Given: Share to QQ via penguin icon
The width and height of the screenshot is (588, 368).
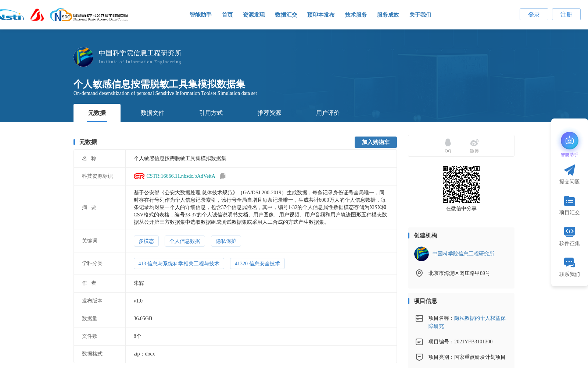Looking at the screenshot, I should (448, 142).
